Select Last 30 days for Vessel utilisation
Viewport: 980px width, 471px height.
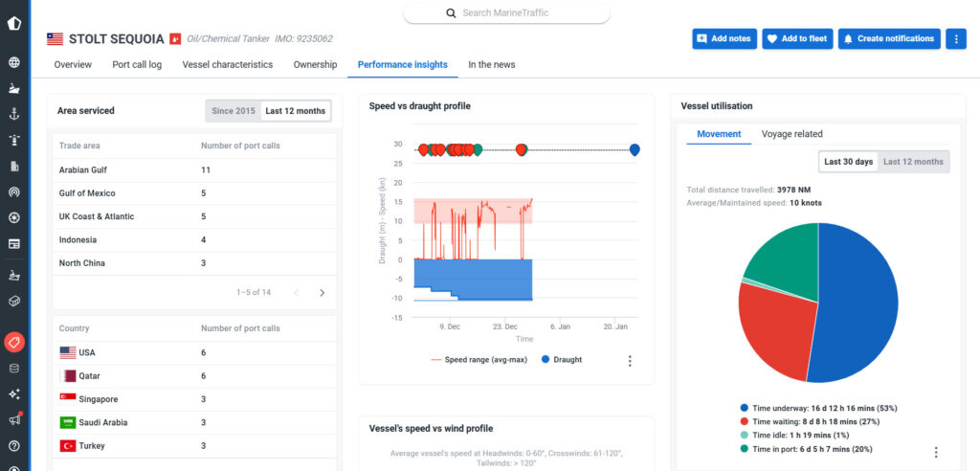[x=848, y=162]
